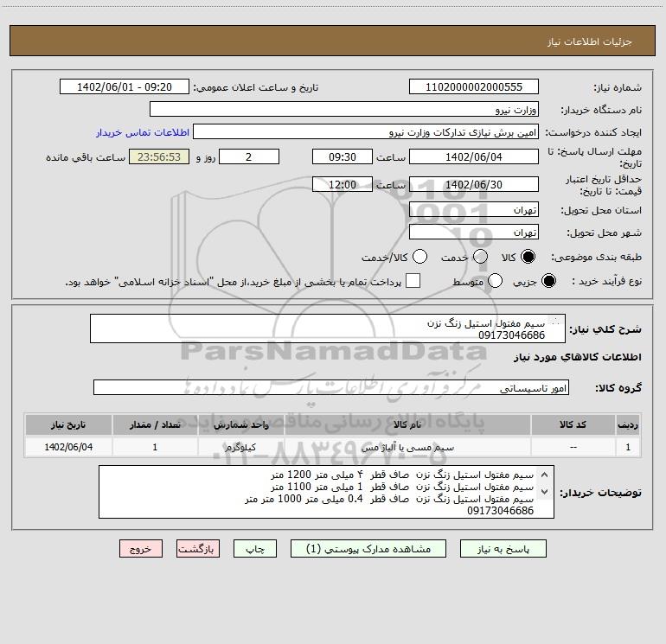The height and width of the screenshot is (644, 666).
Task: Click the buyer notes scroll down arrow
Action: point(545,492)
